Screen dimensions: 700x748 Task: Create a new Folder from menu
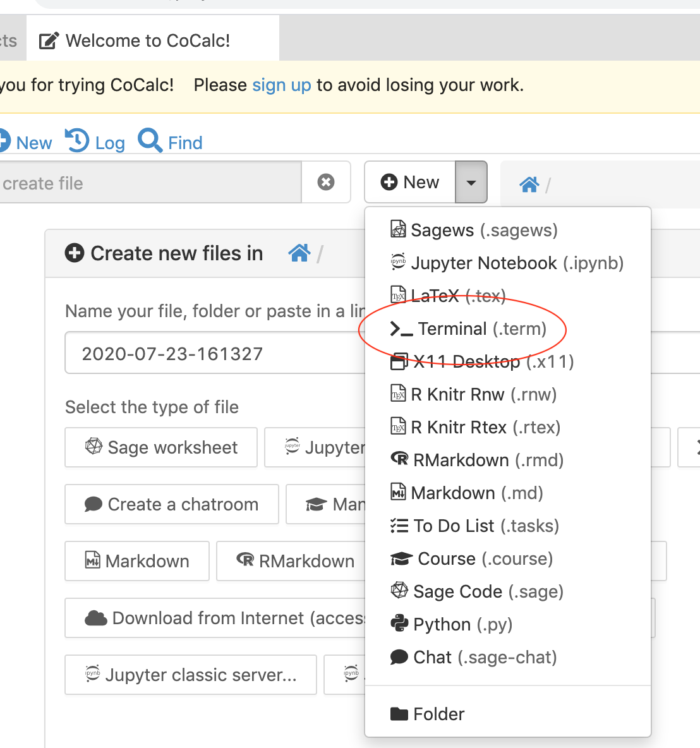pos(508,714)
